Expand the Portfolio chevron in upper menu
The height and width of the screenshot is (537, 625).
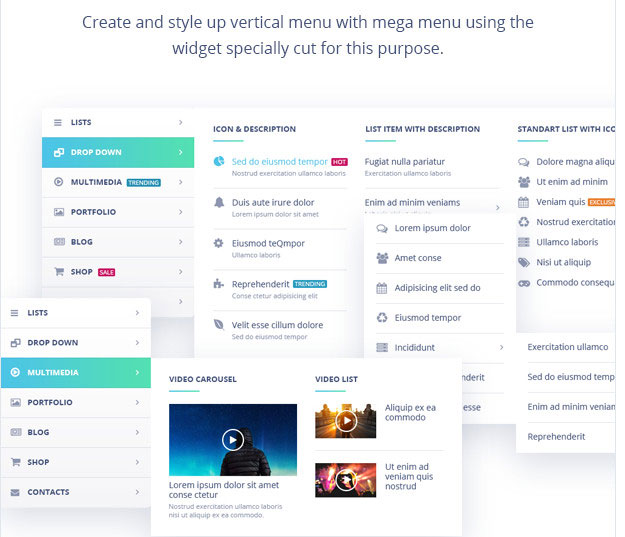[181, 212]
